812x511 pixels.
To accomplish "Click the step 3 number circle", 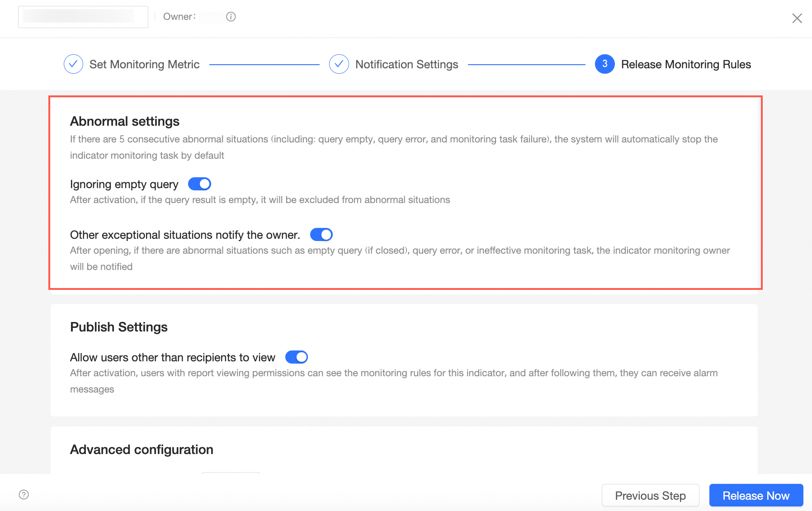I will point(604,64).
